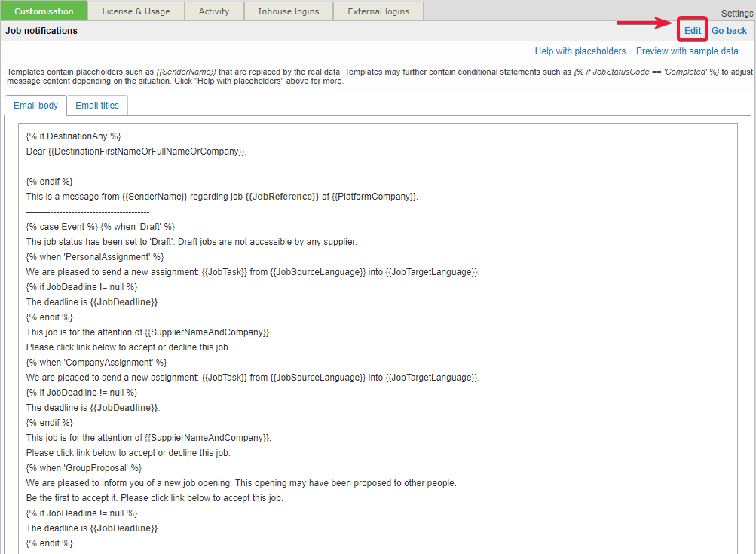The height and width of the screenshot is (554, 756).
Task: Click the when 'GroupProposal' line
Action: coord(84,468)
